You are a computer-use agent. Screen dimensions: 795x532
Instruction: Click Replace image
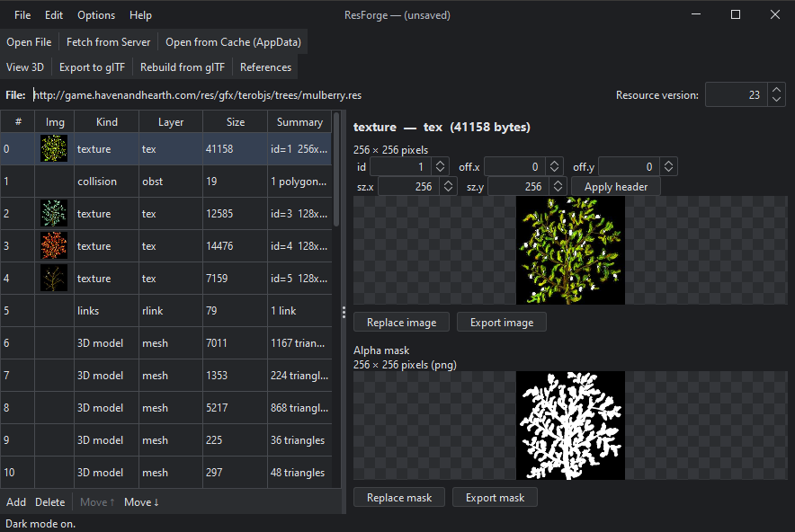(401, 323)
